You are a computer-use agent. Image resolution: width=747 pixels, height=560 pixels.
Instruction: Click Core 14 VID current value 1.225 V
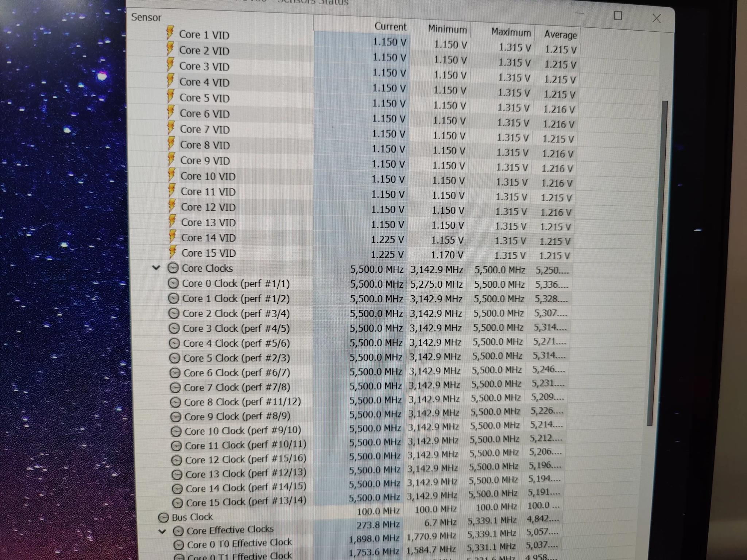coord(387,240)
